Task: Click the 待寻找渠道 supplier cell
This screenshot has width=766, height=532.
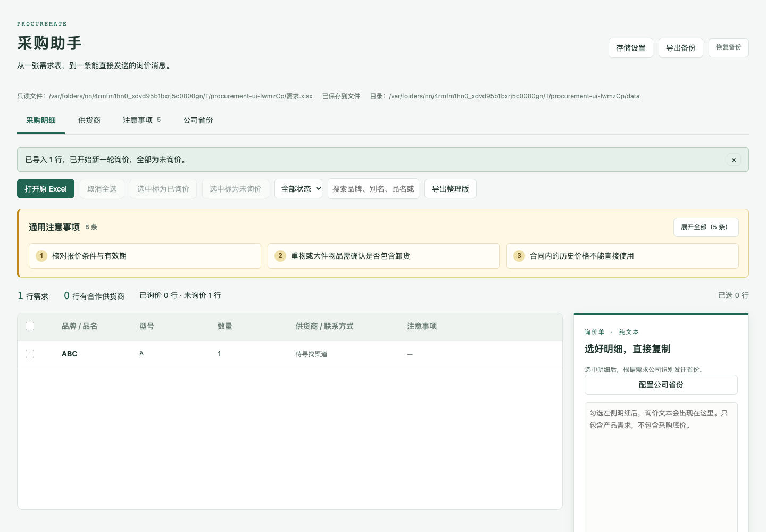Action: click(312, 354)
